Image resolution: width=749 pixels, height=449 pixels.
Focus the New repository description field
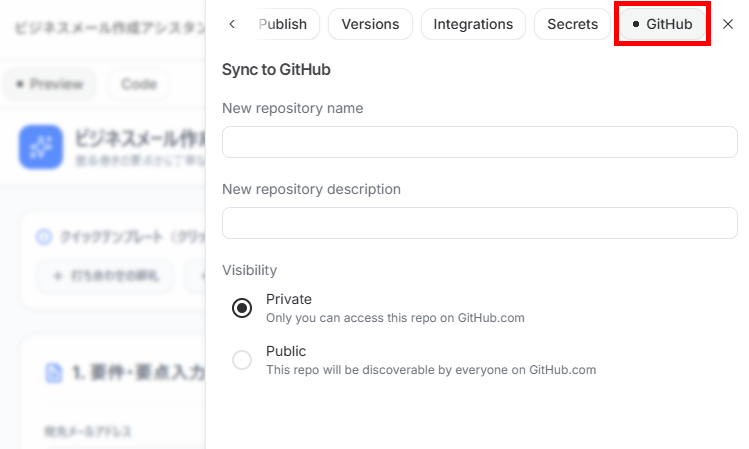pos(480,223)
